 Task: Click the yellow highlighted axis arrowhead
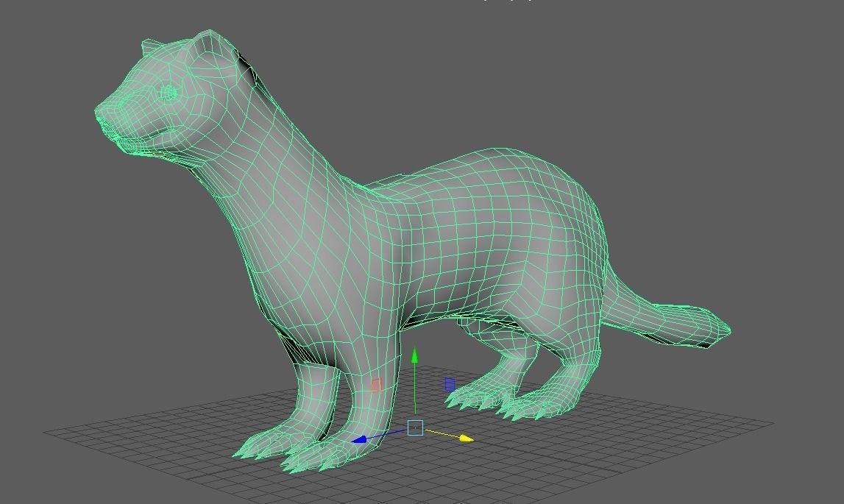point(467,439)
